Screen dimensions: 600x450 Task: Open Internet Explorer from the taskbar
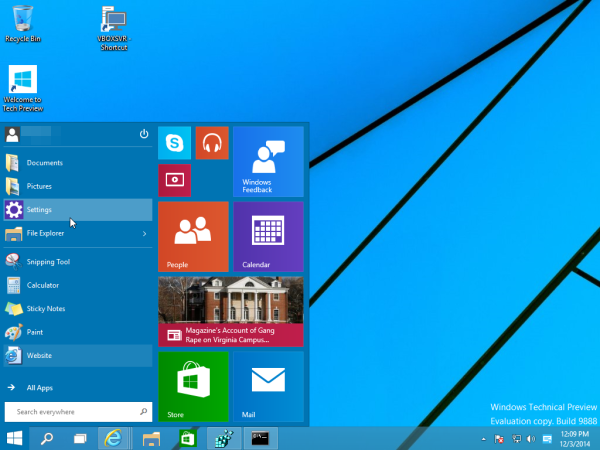pyautogui.click(x=113, y=438)
